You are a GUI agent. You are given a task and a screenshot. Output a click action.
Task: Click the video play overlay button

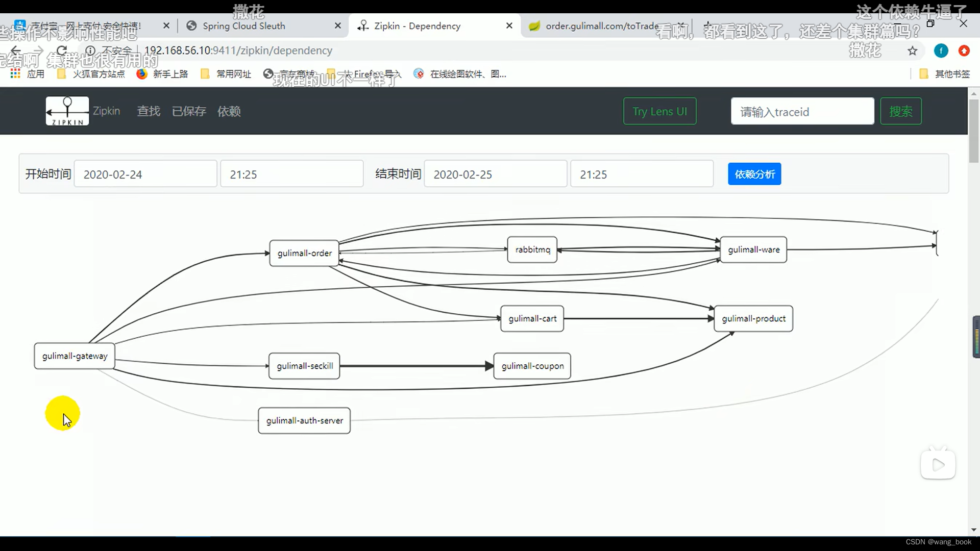(938, 464)
